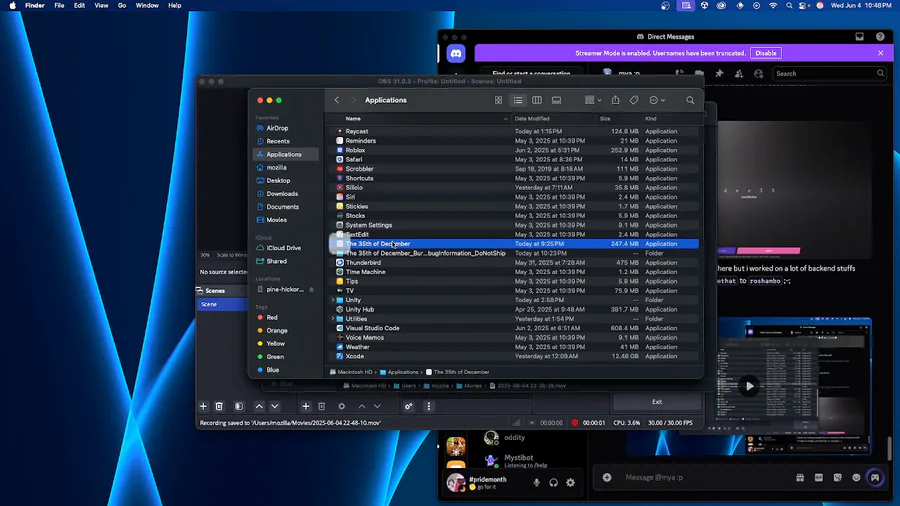
Task: Switch Finder to gallery view
Action: pyautogui.click(x=556, y=100)
